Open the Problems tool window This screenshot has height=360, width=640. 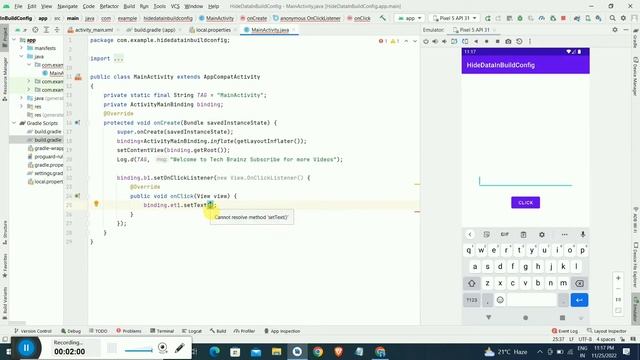pos(129,331)
